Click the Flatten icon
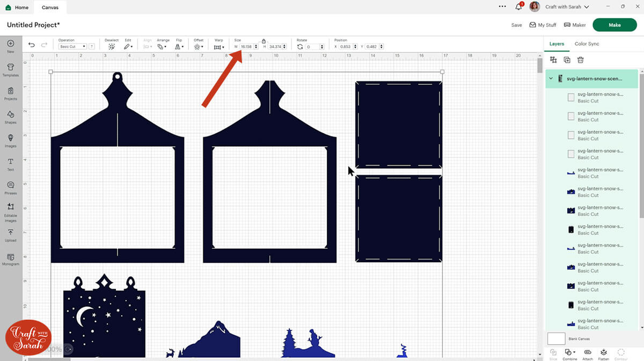The height and width of the screenshot is (361, 644). click(x=604, y=352)
